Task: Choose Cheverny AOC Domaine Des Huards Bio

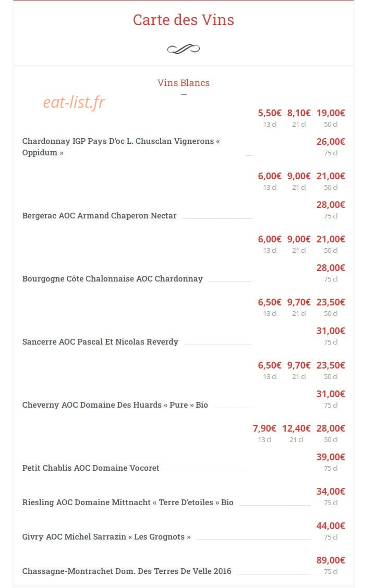Action: 115,405
